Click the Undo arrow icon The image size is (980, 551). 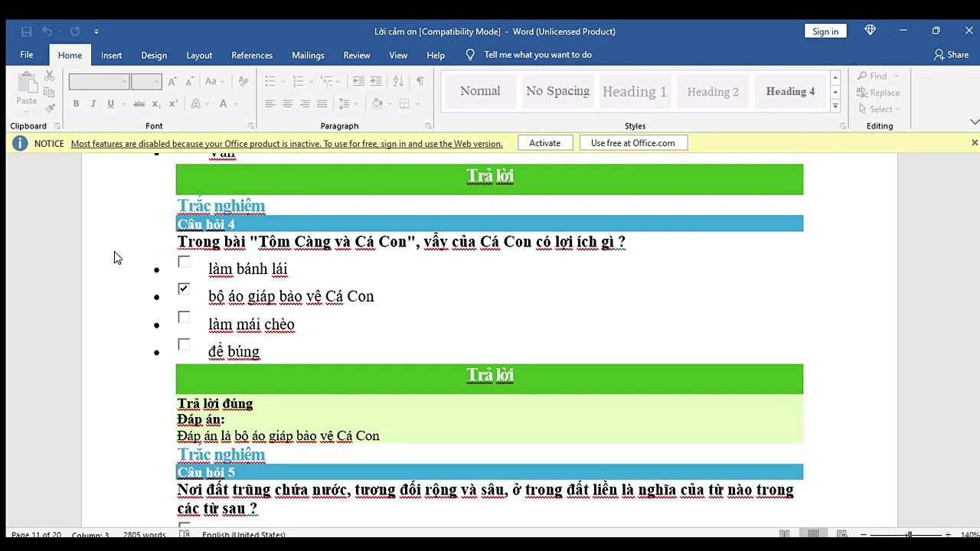point(47,31)
